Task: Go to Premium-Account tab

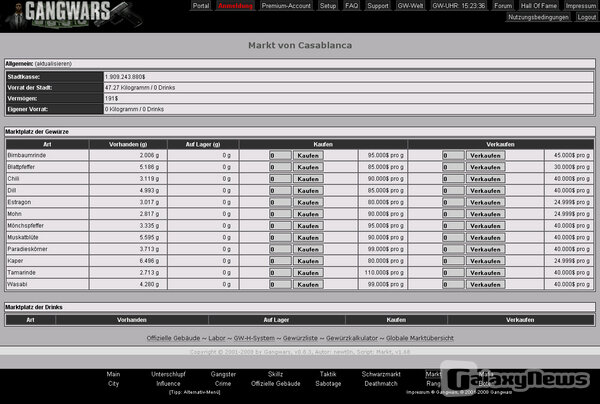Action: [286, 6]
